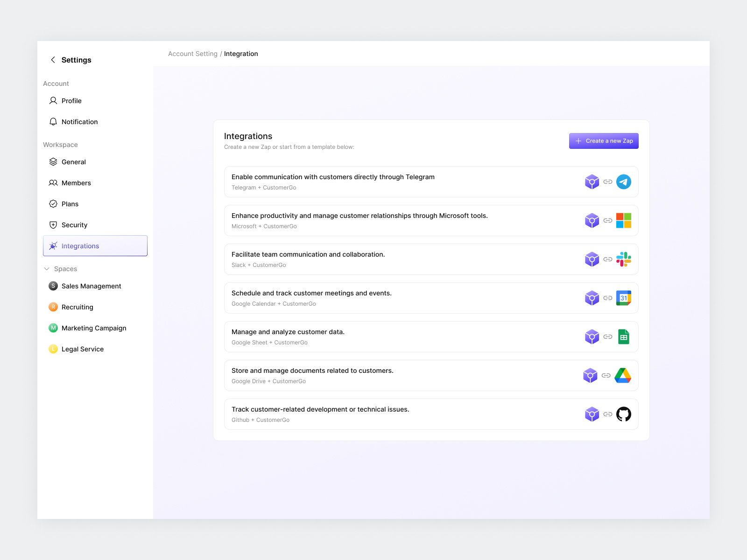Open the GitHub icon
Screen dimensions: 747x560
pos(624,414)
